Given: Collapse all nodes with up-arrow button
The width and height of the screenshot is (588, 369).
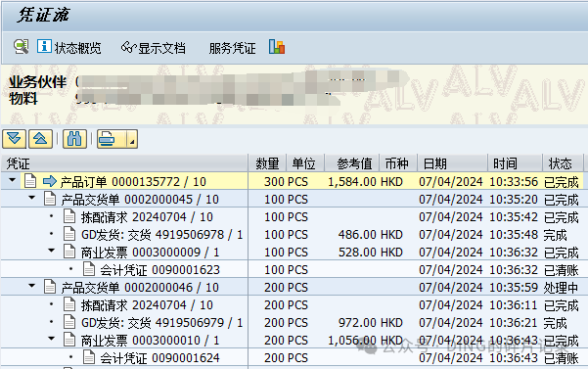Looking at the screenshot, I should 40,139.
